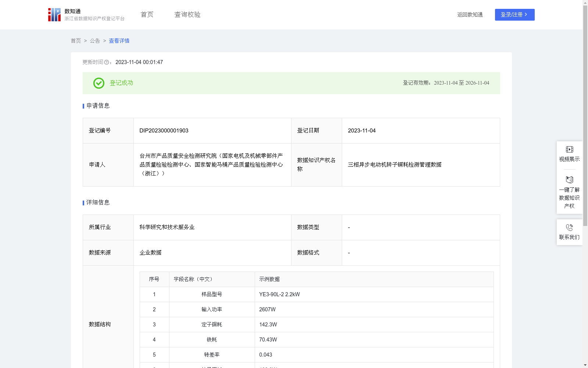Click the 2607W example value
The image size is (588, 368).
tap(267, 309)
